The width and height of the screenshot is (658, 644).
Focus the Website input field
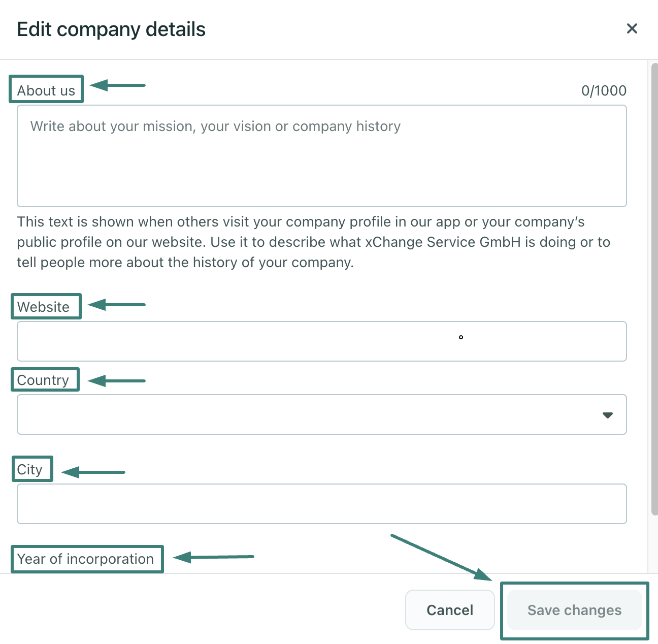pyautogui.click(x=321, y=341)
